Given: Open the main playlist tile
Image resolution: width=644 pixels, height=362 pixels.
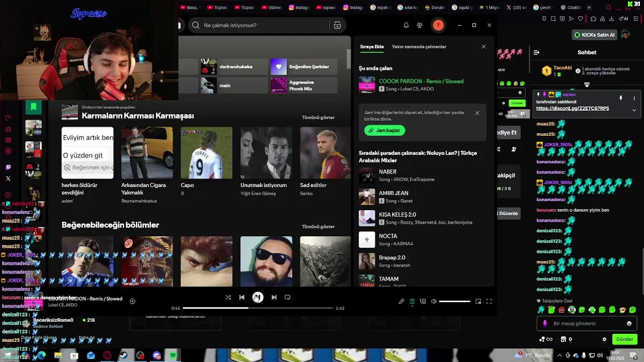Looking at the screenshot, I should coord(234,85).
